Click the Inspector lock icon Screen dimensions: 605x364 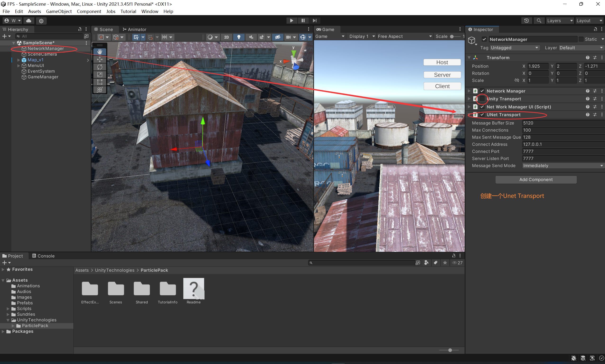595,29
